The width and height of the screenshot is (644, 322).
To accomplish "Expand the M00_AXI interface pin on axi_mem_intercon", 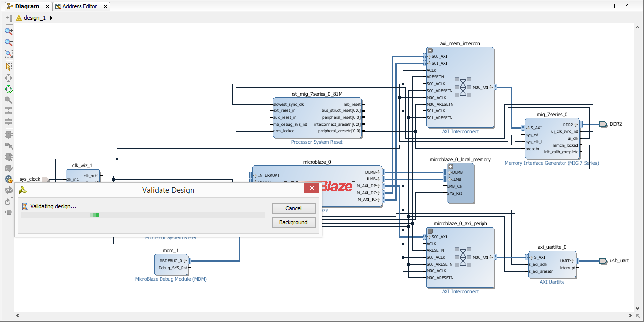I will [491, 88].
